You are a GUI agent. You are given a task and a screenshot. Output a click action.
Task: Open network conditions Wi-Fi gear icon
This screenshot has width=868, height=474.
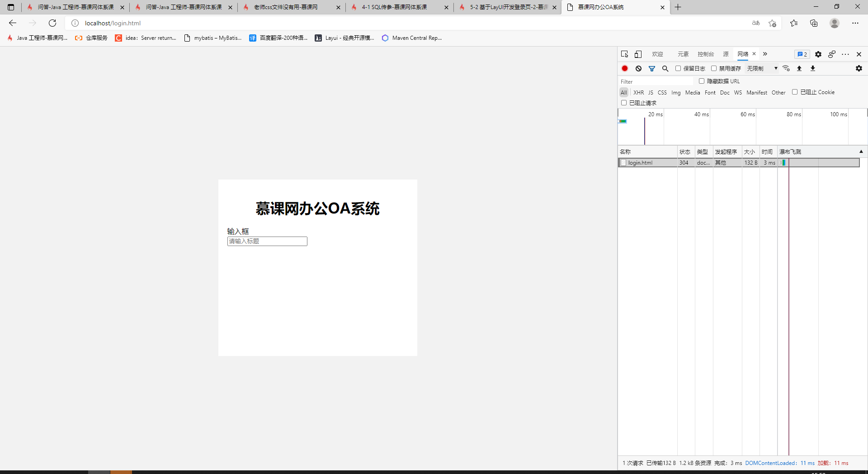pyautogui.click(x=786, y=68)
